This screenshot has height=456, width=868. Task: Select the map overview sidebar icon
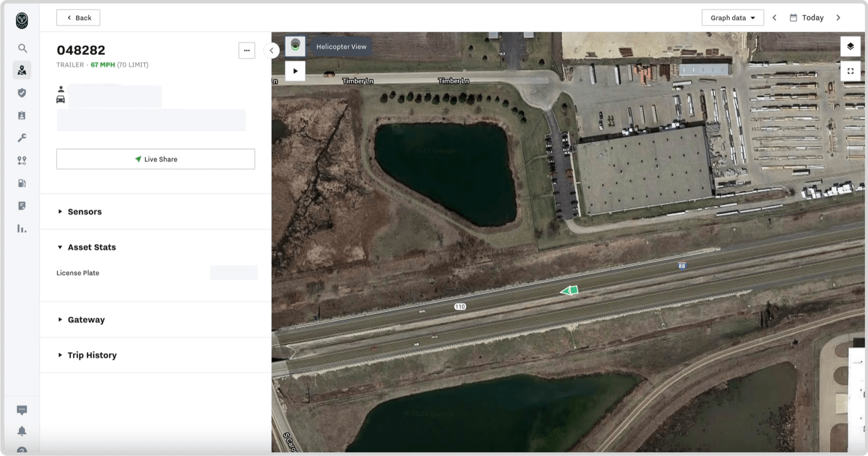pyautogui.click(x=22, y=70)
